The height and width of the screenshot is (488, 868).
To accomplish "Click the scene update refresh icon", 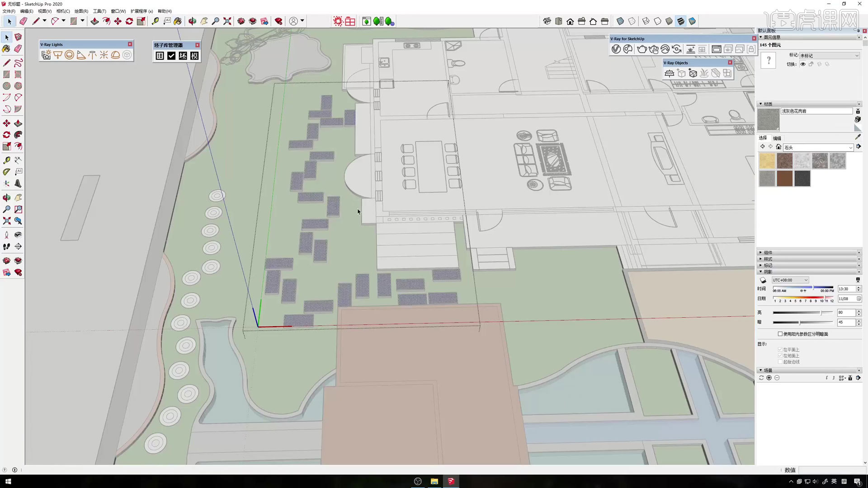I will [x=761, y=378].
